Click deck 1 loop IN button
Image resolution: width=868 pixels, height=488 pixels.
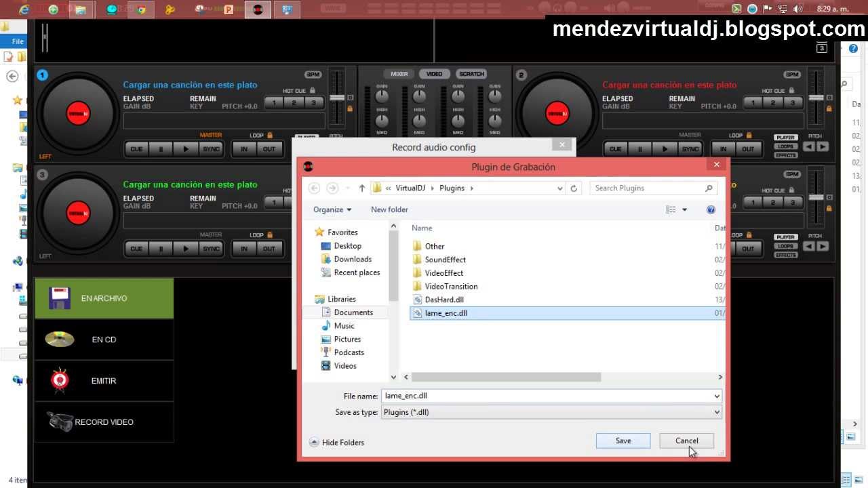tap(244, 149)
